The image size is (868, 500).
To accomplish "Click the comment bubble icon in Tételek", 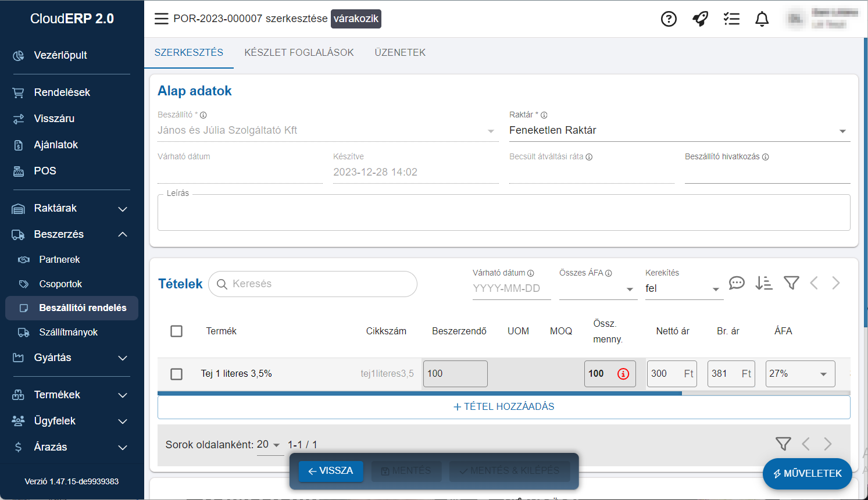I will [737, 283].
